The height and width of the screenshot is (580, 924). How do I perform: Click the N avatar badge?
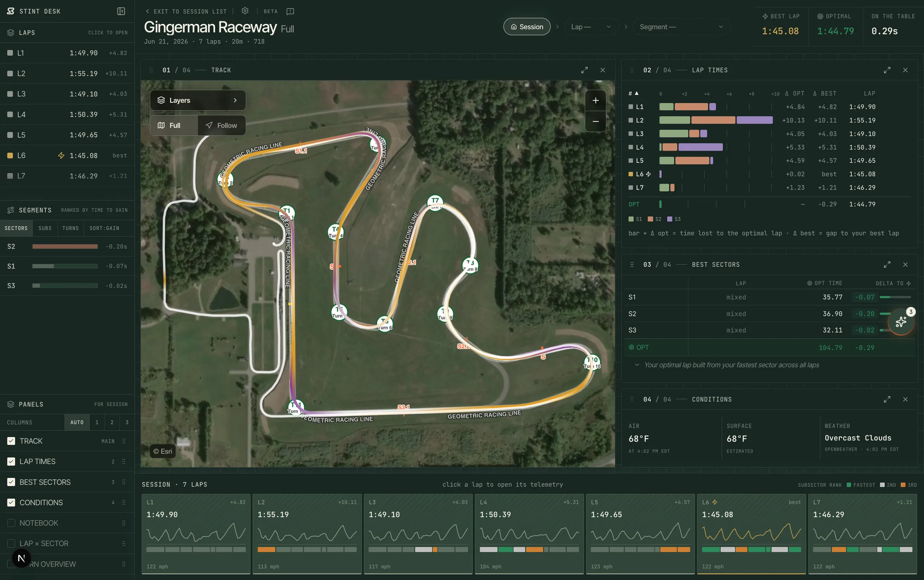coord(22,558)
